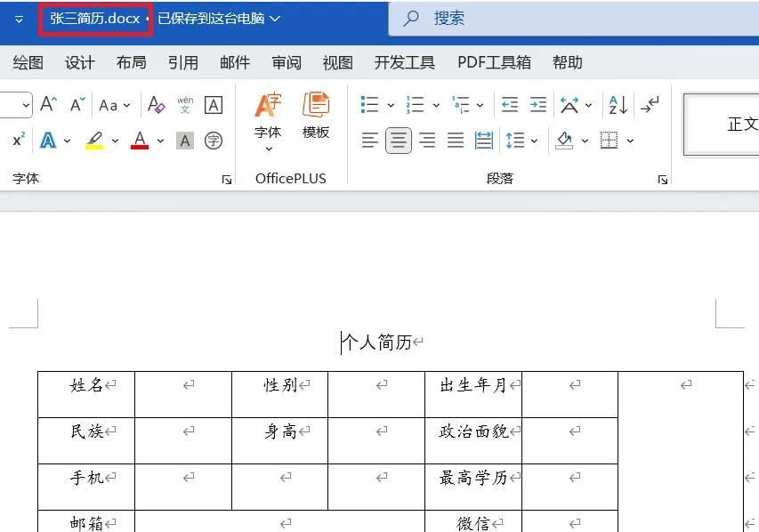Expand the Multilevel List dropdown arrow
The width and height of the screenshot is (759, 532).
(480, 105)
